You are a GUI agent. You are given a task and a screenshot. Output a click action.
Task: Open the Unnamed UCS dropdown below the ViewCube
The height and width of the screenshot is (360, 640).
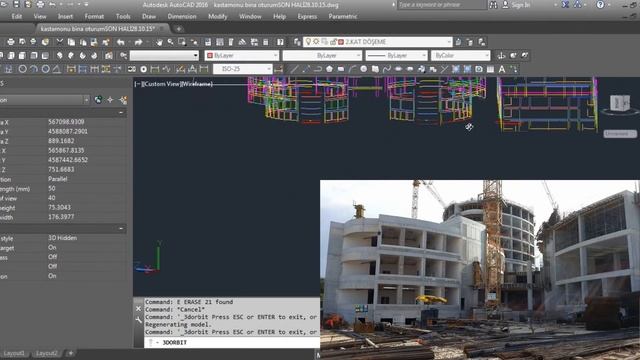pos(620,133)
